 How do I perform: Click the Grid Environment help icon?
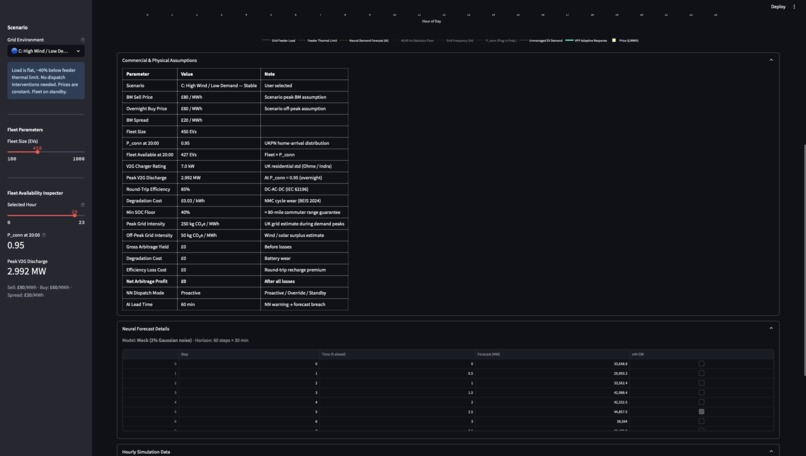83,40
